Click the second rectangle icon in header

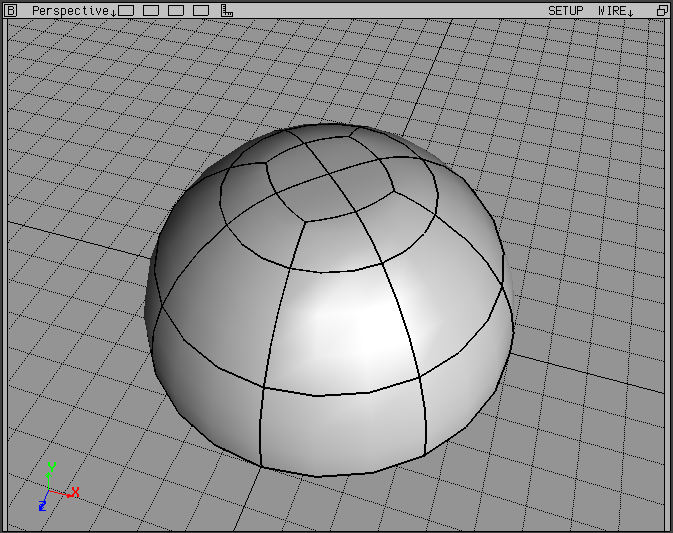click(151, 10)
